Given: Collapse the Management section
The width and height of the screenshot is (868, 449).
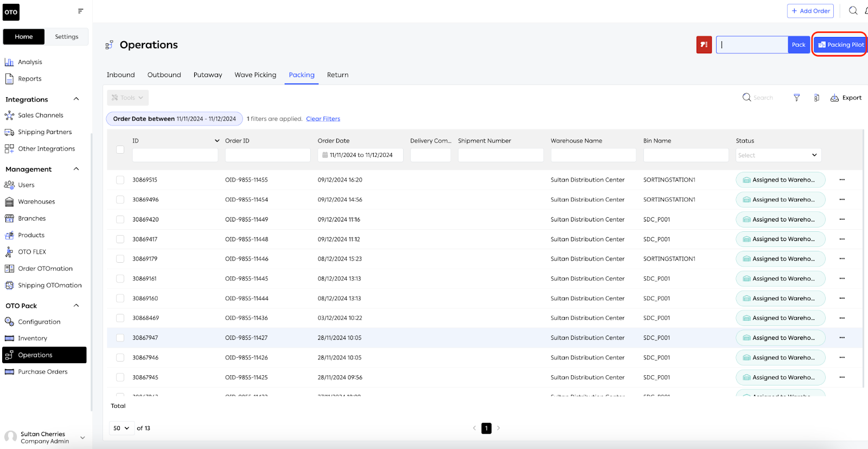Looking at the screenshot, I should pyautogui.click(x=76, y=169).
